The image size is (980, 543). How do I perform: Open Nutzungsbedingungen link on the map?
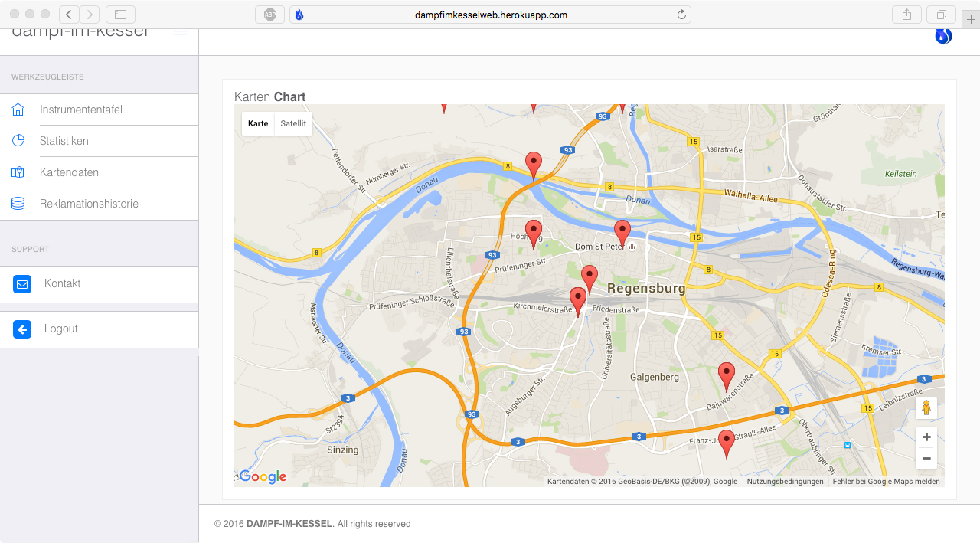[x=786, y=482]
